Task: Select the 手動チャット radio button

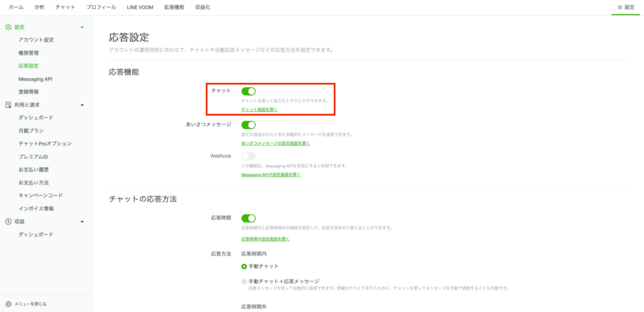Action: click(x=245, y=267)
